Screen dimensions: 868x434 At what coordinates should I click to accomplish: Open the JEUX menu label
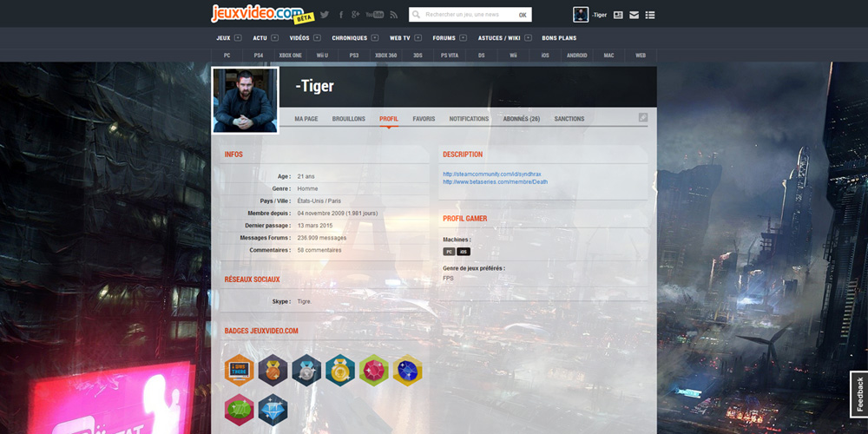click(x=223, y=38)
